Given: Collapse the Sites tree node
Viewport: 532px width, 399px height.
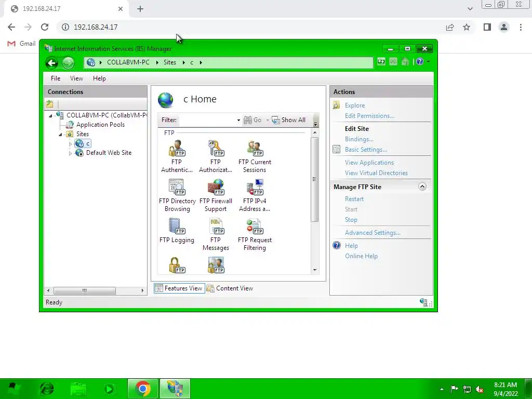Looking at the screenshot, I should point(60,135).
